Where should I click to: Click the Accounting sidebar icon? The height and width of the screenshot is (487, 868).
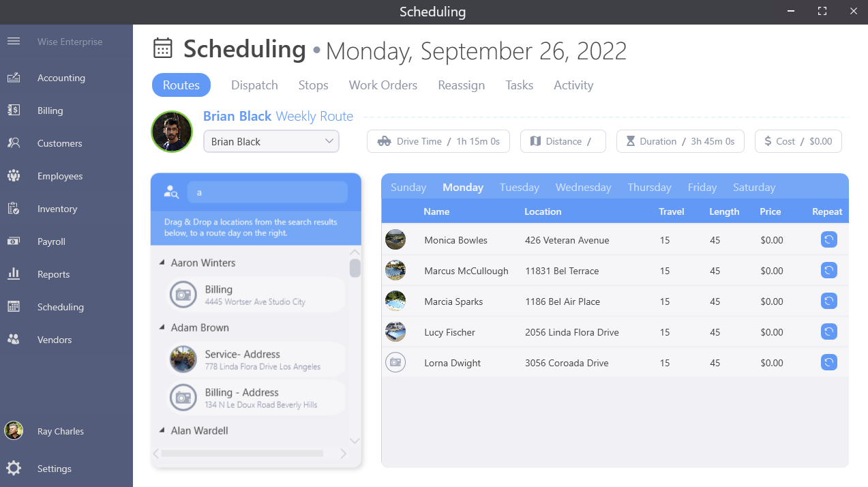(14, 78)
